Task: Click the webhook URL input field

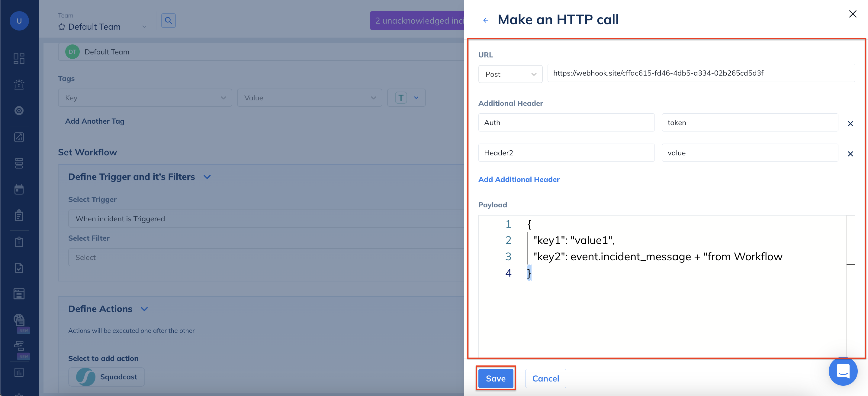Action: pyautogui.click(x=701, y=73)
